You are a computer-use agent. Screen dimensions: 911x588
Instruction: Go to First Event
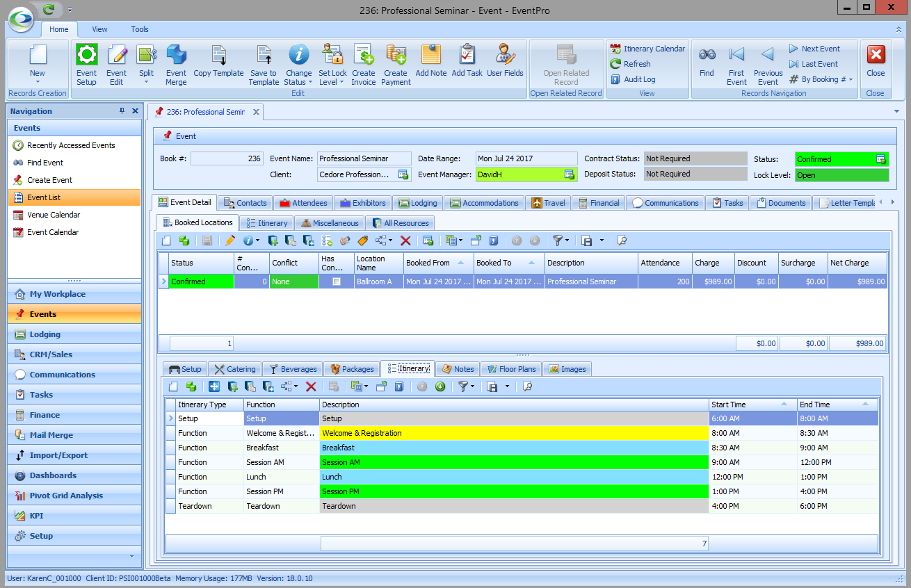pos(737,65)
